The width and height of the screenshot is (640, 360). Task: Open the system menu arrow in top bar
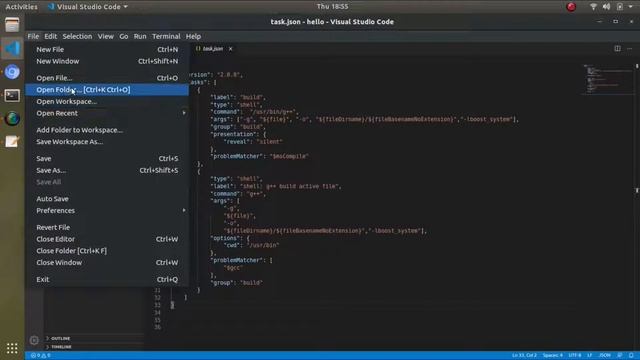[631, 7]
